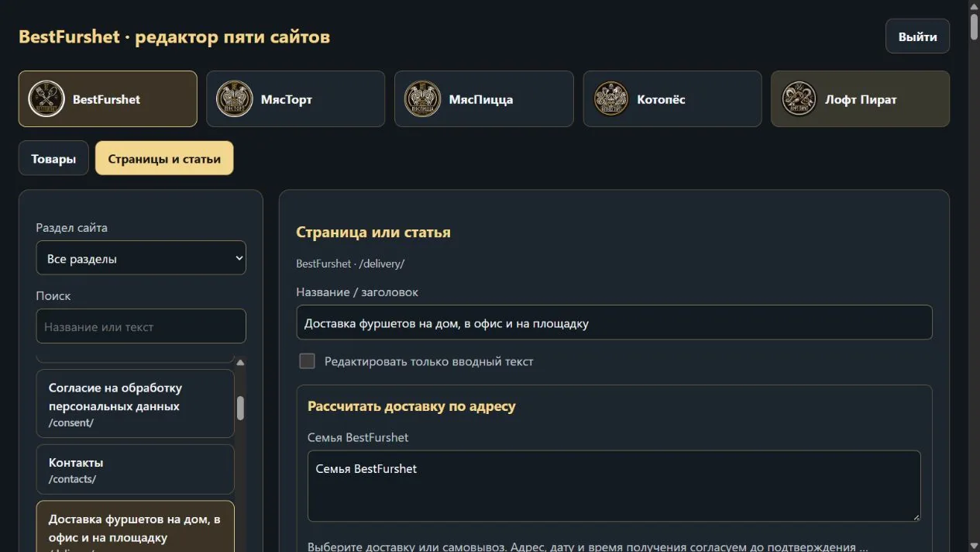
Task: Select Доставка фуршетов на дом list entry
Action: (x=136, y=526)
